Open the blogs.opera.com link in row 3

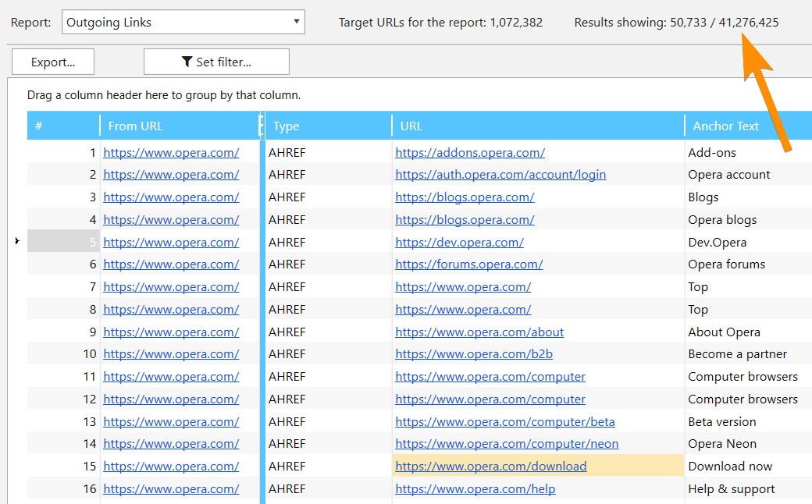pyautogui.click(x=465, y=197)
